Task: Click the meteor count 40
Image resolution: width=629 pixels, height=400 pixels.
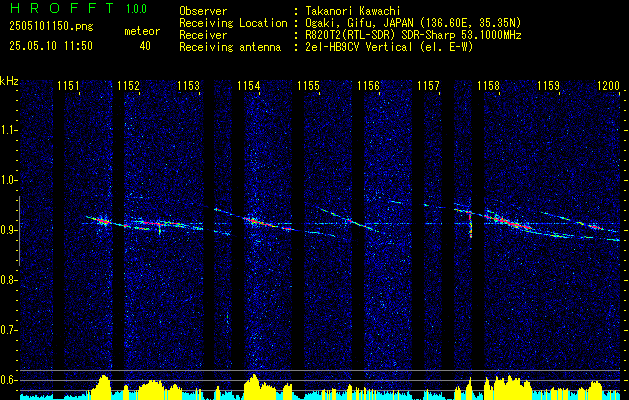Action: [145, 46]
